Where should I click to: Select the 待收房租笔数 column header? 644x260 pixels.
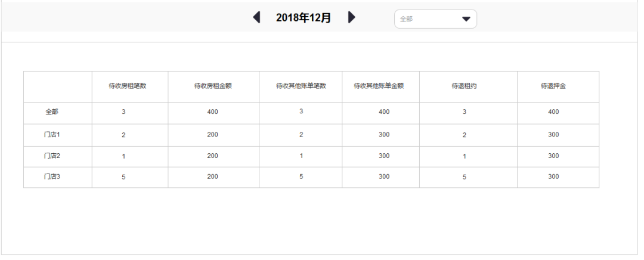pyautogui.click(x=128, y=86)
